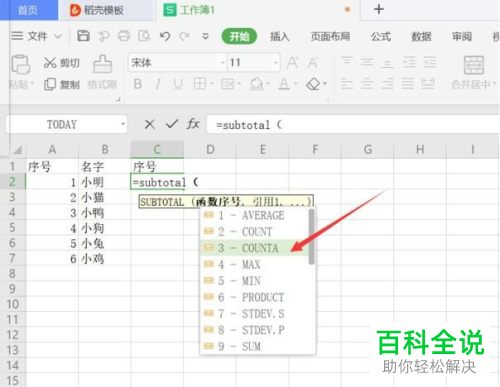Increase font size with larger A icon

pos(292,63)
